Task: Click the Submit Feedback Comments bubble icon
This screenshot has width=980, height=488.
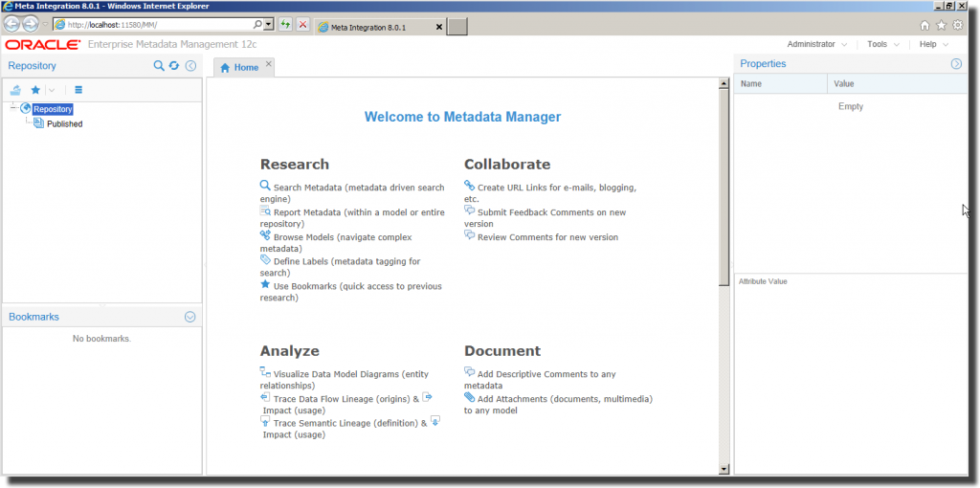Action: (469, 211)
